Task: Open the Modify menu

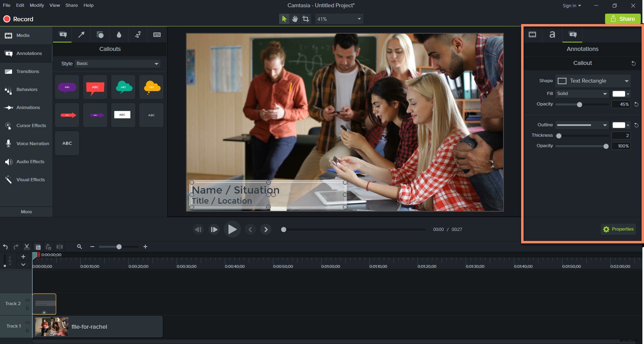Action: pos(37,5)
